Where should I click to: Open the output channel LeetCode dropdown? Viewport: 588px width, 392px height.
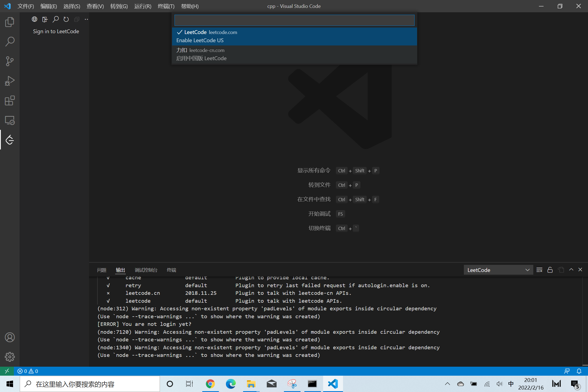[x=498, y=270]
